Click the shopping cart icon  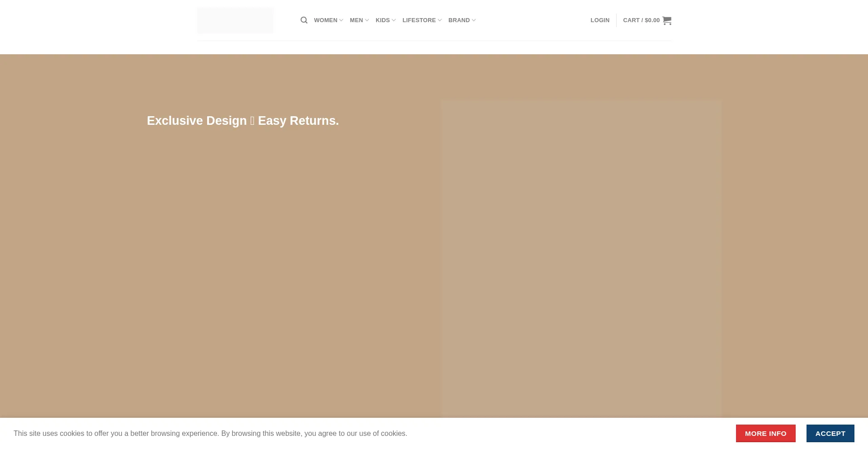tap(667, 20)
